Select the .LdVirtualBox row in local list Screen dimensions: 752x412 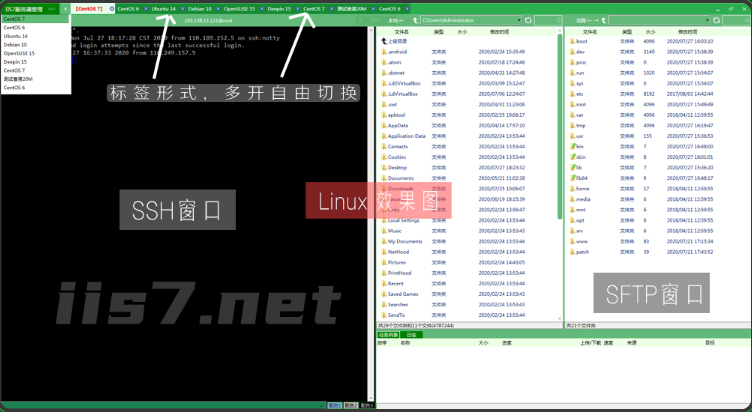468,94
